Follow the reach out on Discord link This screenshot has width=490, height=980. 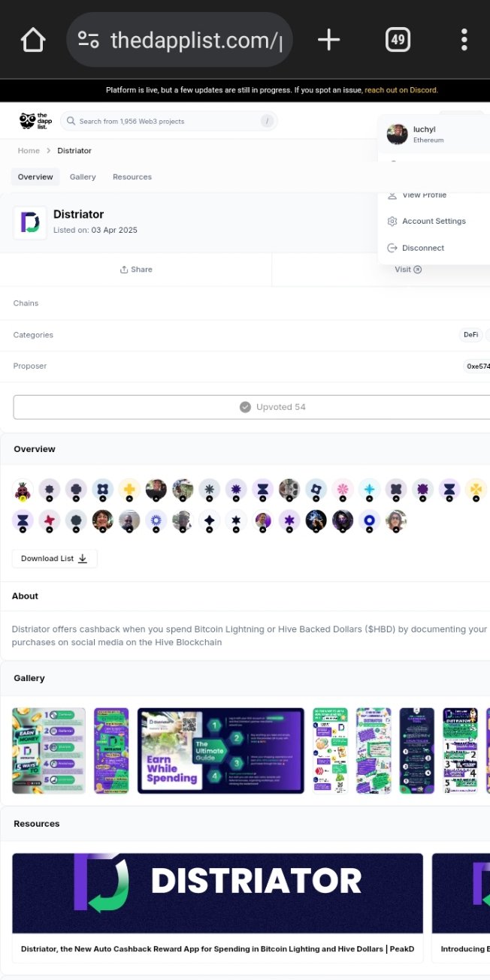coord(401,90)
